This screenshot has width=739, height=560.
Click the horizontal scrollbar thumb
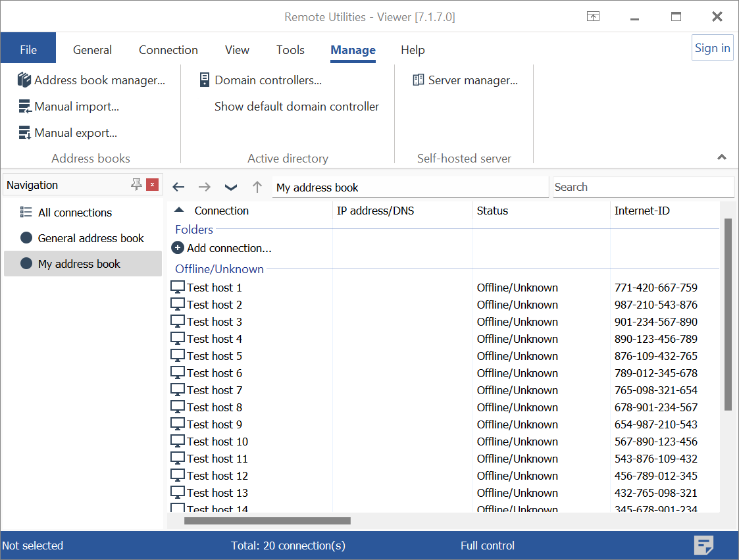pos(267,521)
